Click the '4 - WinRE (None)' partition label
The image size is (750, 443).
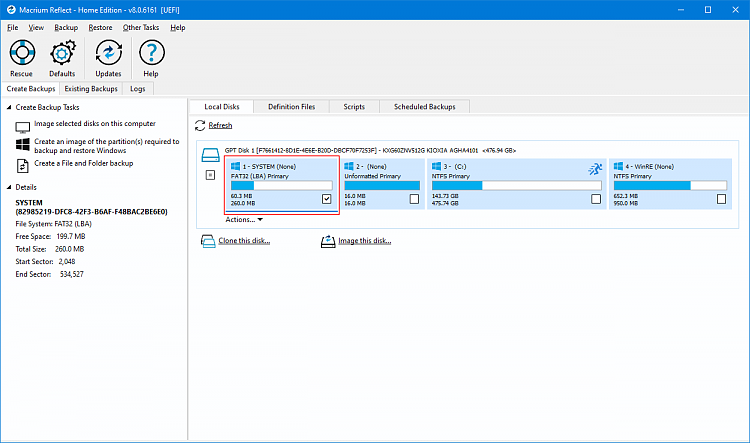point(650,166)
